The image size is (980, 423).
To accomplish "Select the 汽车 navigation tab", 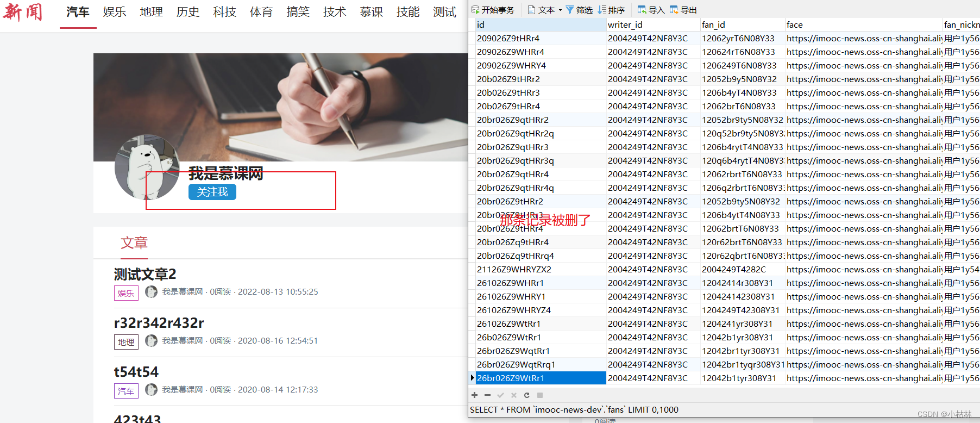I will pyautogui.click(x=78, y=12).
